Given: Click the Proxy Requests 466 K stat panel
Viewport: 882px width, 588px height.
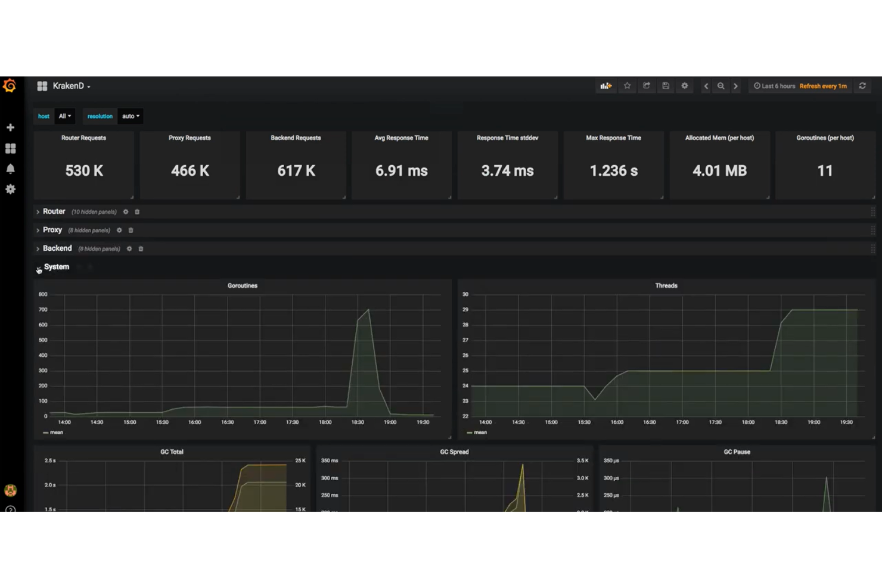Looking at the screenshot, I should pyautogui.click(x=190, y=165).
